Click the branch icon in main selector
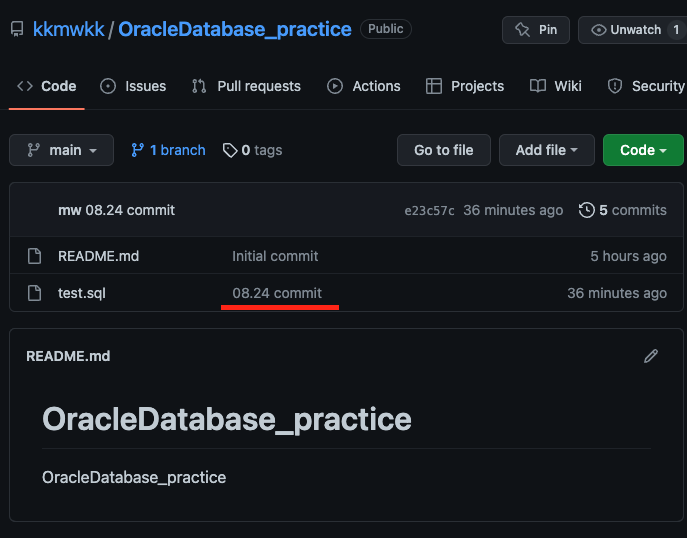 pyautogui.click(x=34, y=150)
